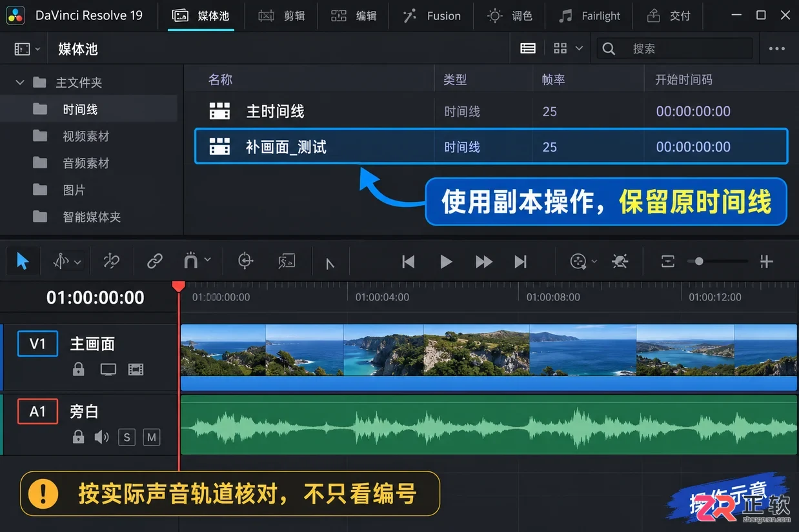Solo the A1 旁白 track
799x532 pixels.
click(126, 437)
